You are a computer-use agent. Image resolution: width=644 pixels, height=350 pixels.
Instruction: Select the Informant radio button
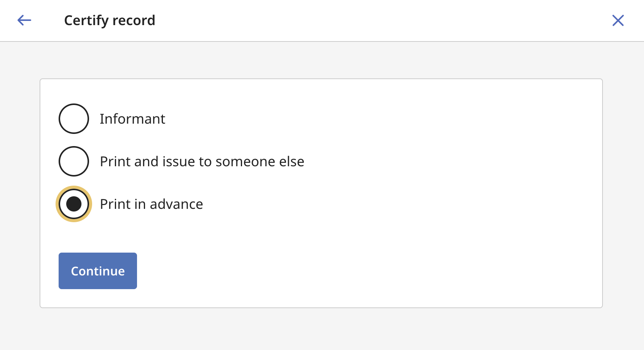pyautogui.click(x=74, y=119)
